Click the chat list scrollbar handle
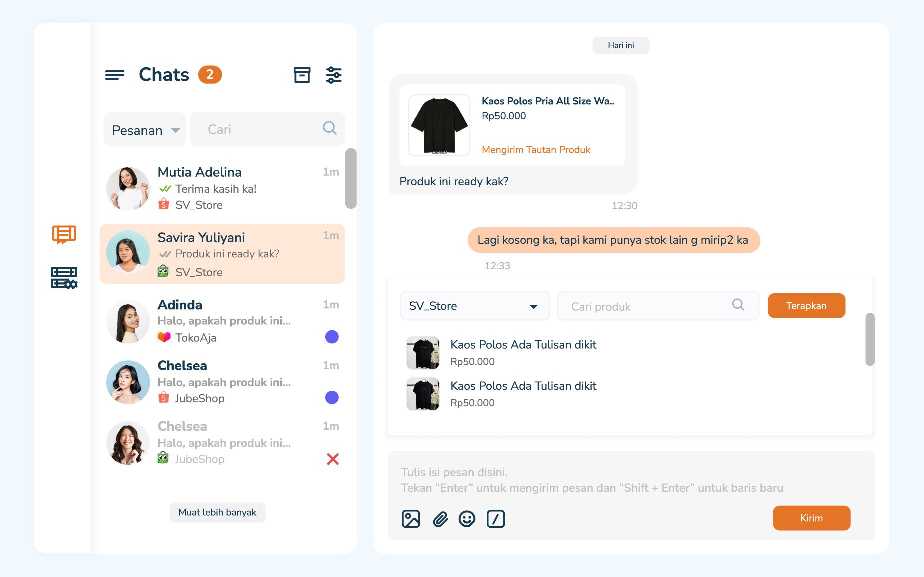This screenshot has height=577, width=924. pyautogui.click(x=351, y=178)
